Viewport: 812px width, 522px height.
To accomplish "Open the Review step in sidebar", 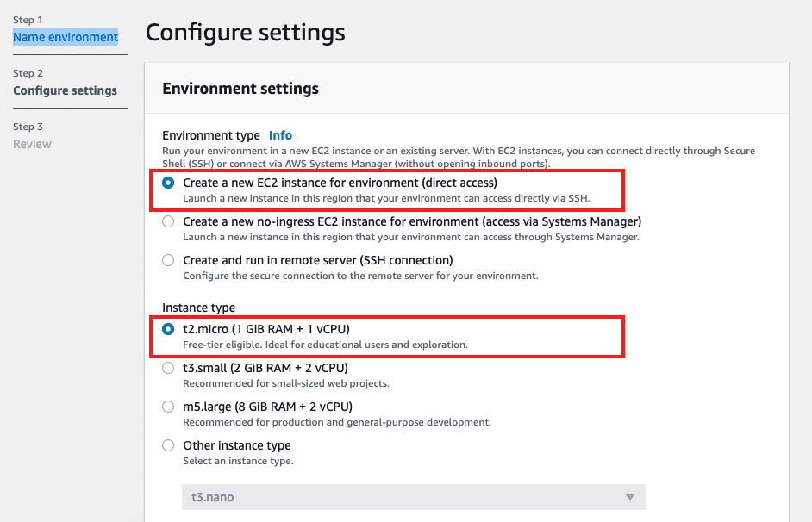I will [x=32, y=145].
